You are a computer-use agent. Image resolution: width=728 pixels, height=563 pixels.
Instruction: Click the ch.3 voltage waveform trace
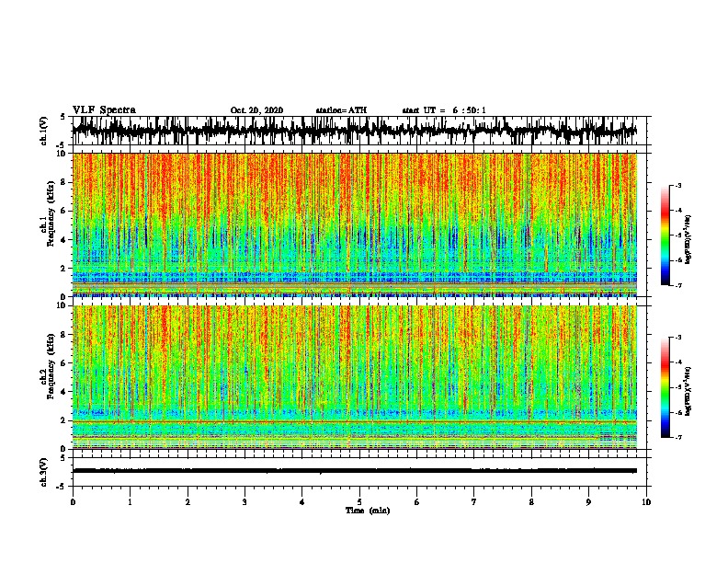[355, 471]
